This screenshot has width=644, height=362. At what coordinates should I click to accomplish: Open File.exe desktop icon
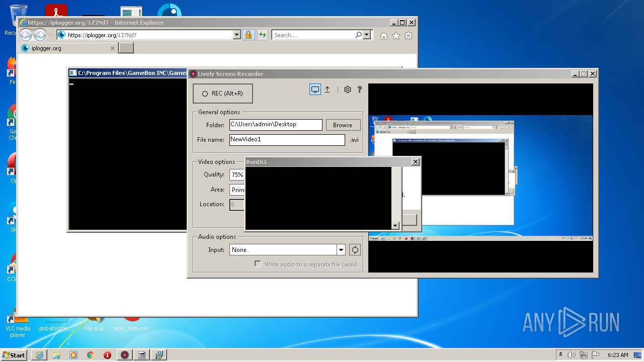[x=94, y=325]
